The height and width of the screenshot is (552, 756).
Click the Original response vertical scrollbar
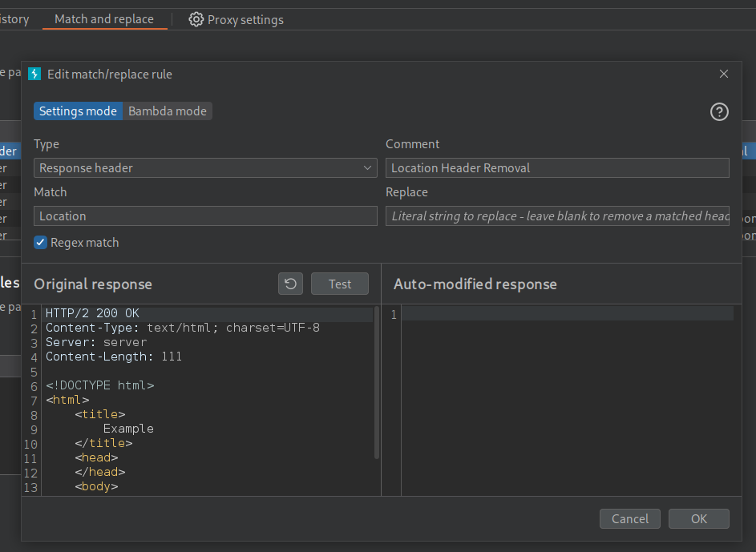pos(377,383)
